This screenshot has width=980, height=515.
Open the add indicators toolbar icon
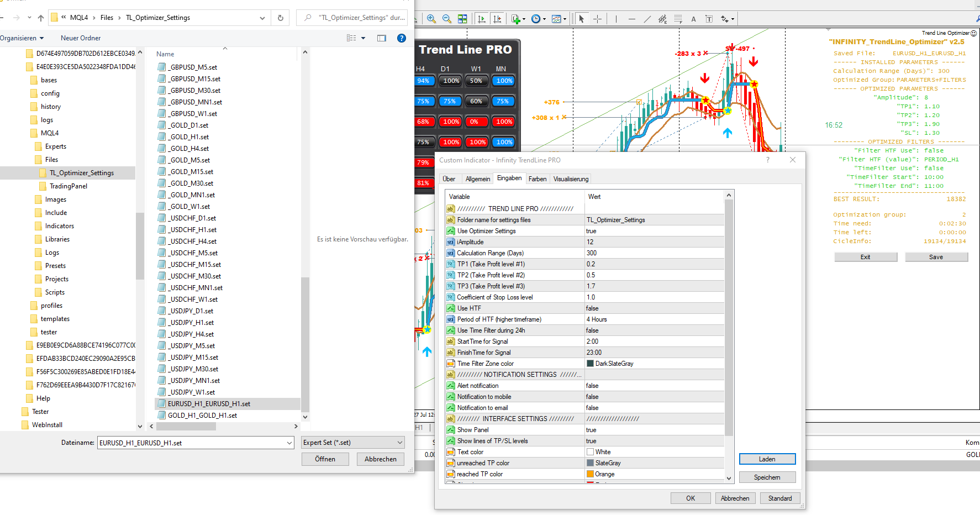515,19
